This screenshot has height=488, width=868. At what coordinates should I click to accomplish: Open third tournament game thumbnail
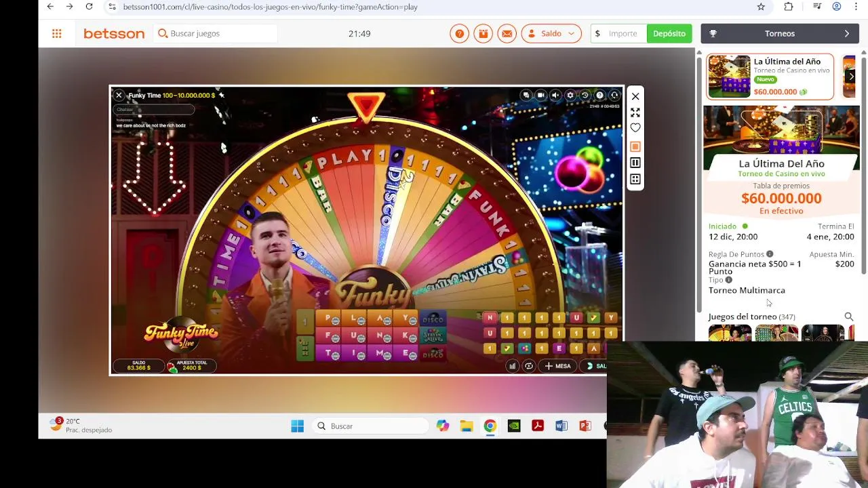(823, 333)
